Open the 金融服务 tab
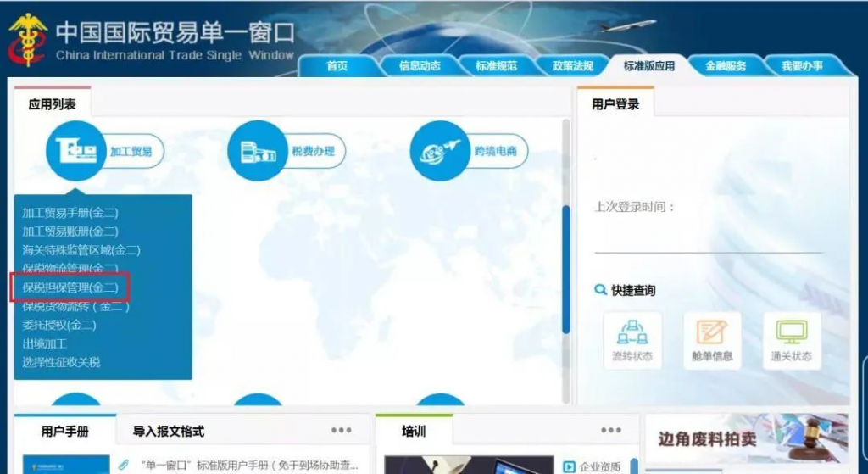Screen dimensions: 868x474 [726, 66]
